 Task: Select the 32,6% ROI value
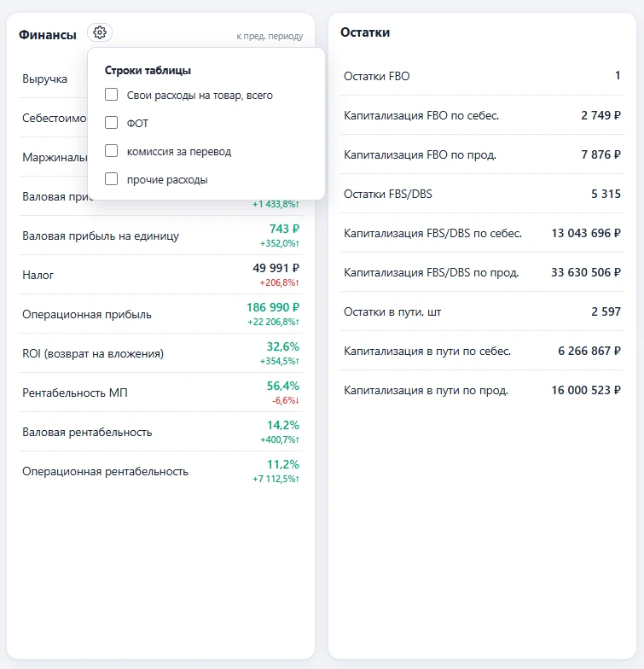point(283,346)
